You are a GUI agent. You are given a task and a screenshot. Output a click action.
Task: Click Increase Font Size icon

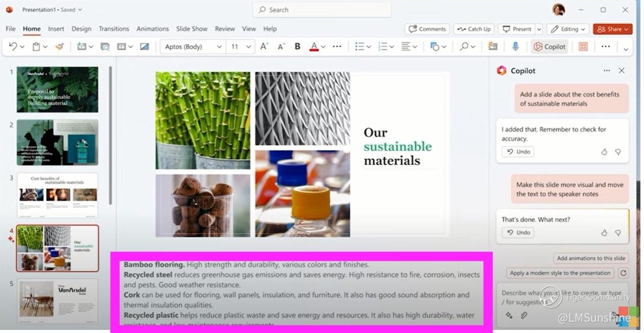264,46
